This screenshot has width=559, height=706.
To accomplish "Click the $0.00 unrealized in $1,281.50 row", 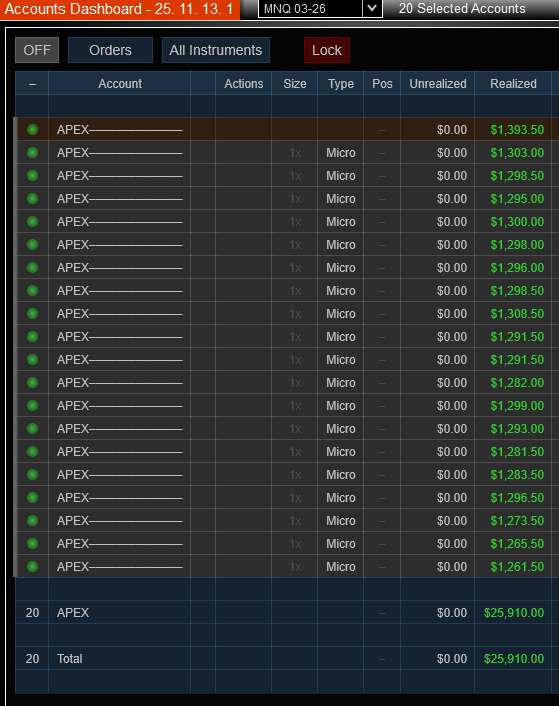I will click(x=452, y=452).
